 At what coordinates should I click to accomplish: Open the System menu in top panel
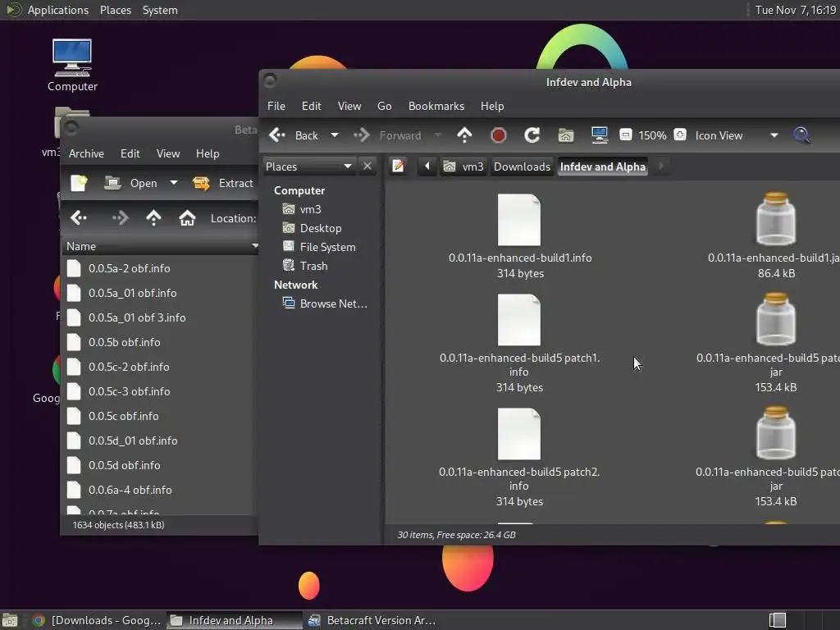160,10
